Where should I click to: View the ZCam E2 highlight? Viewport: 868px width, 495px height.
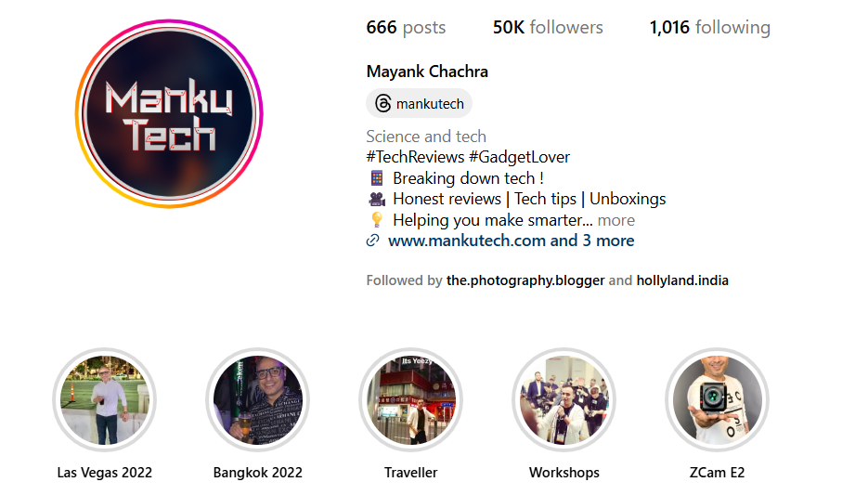[x=718, y=399]
